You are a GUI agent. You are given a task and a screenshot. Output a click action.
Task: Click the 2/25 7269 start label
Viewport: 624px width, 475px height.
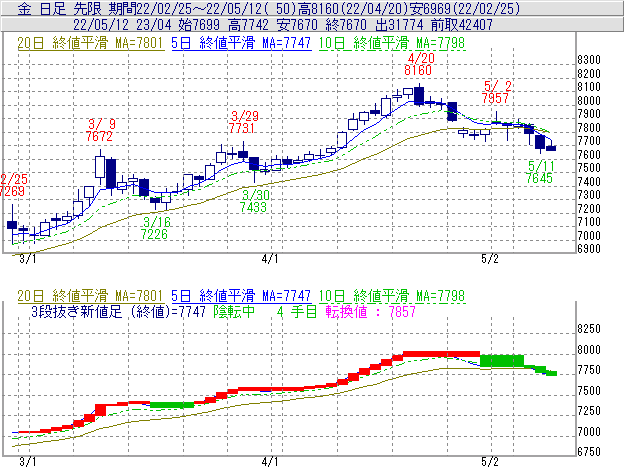[13, 185]
